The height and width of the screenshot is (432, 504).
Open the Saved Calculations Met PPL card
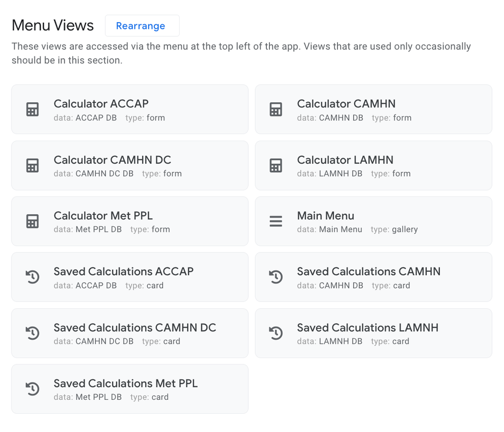point(130,389)
